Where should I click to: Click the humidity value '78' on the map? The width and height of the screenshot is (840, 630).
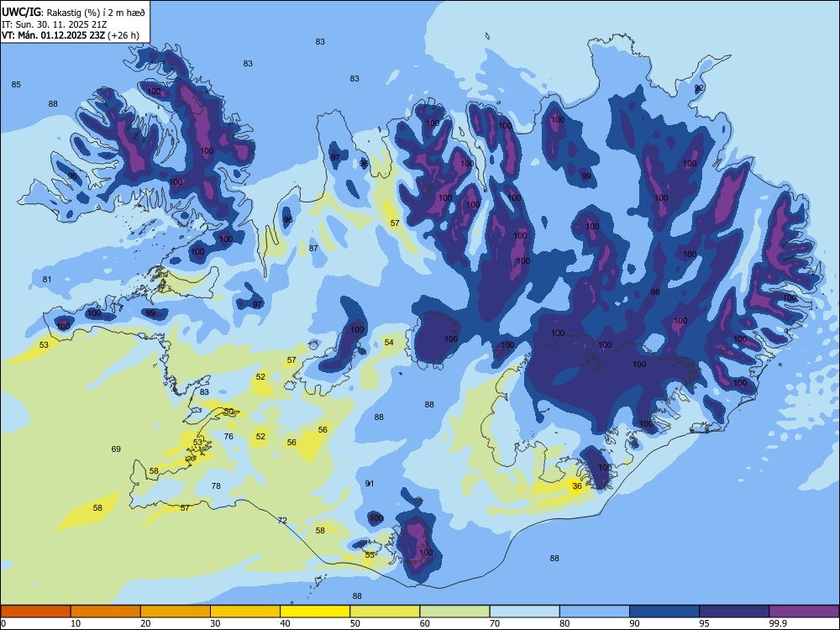click(216, 486)
